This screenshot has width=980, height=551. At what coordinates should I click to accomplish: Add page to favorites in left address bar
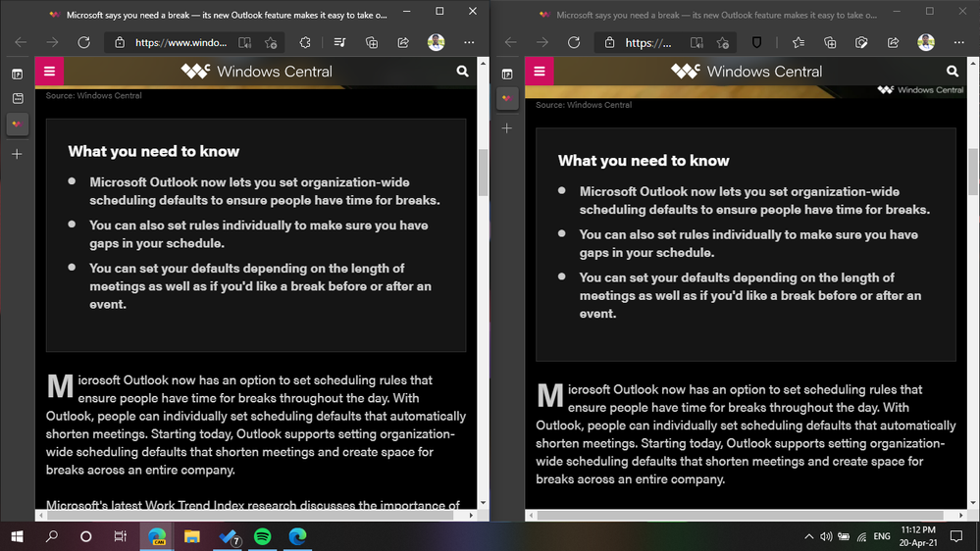point(271,42)
